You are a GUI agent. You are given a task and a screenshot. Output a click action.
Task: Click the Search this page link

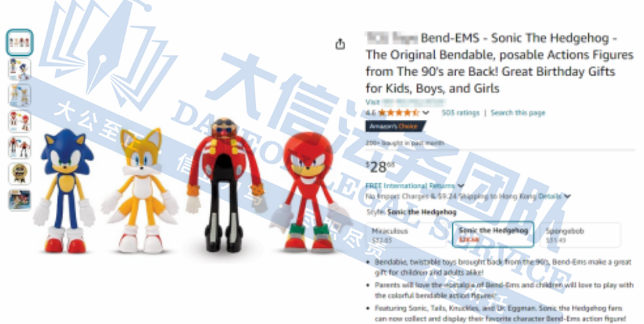coord(518,112)
